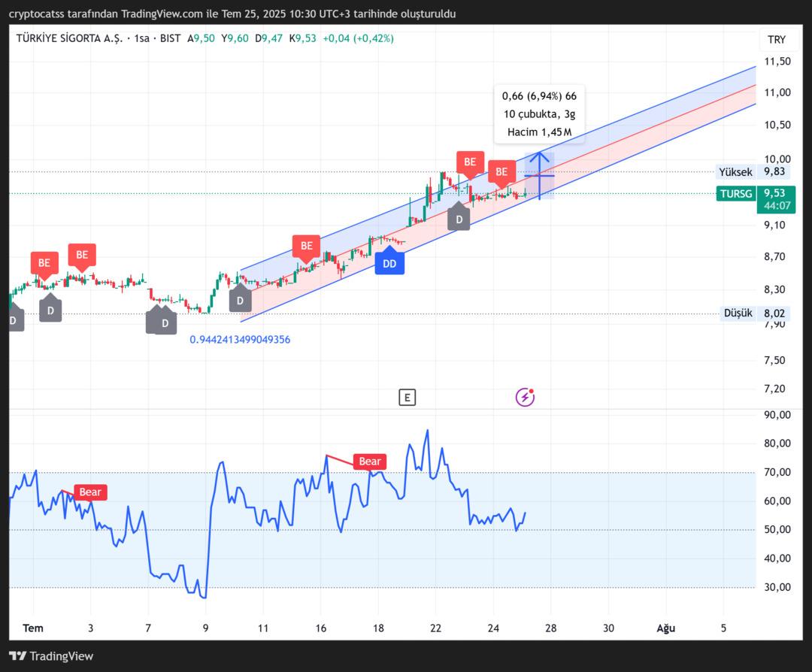Image resolution: width=812 pixels, height=672 pixels.
Task: Click the Tem month label on time axis
Action: tap(33, 628)
